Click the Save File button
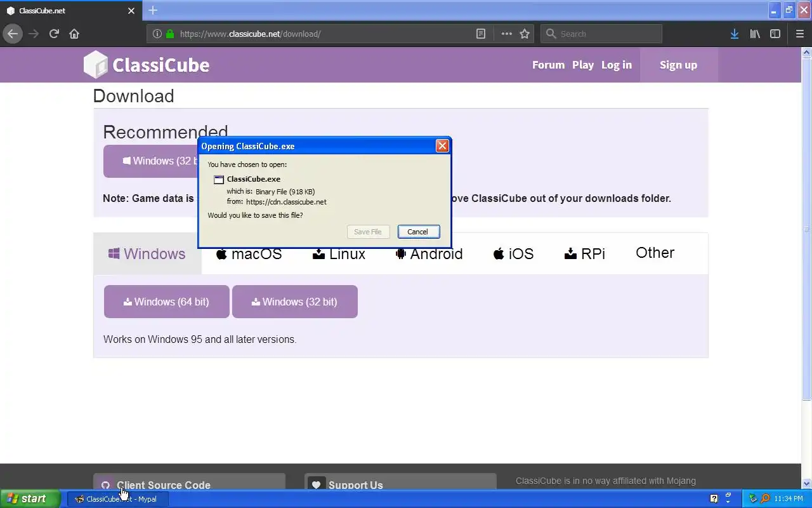This screenshot has width=812, height=508. click(x=368, y=232)
